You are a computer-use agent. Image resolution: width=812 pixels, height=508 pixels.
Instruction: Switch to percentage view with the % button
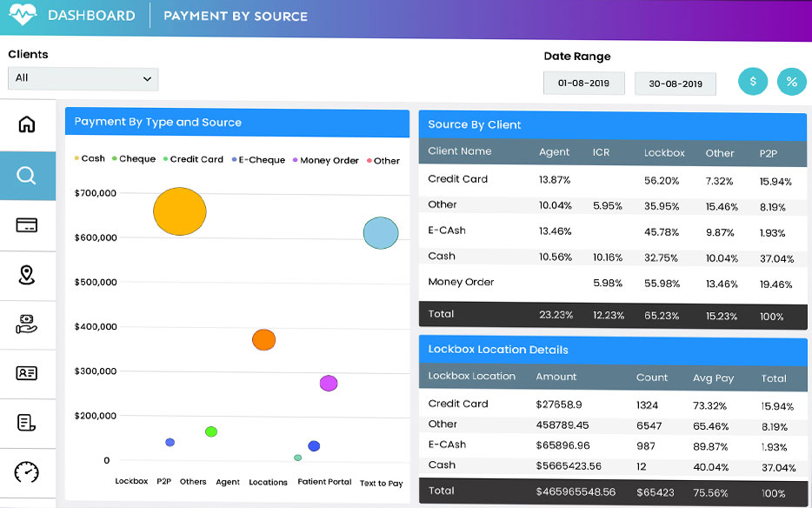pos(792,82)
